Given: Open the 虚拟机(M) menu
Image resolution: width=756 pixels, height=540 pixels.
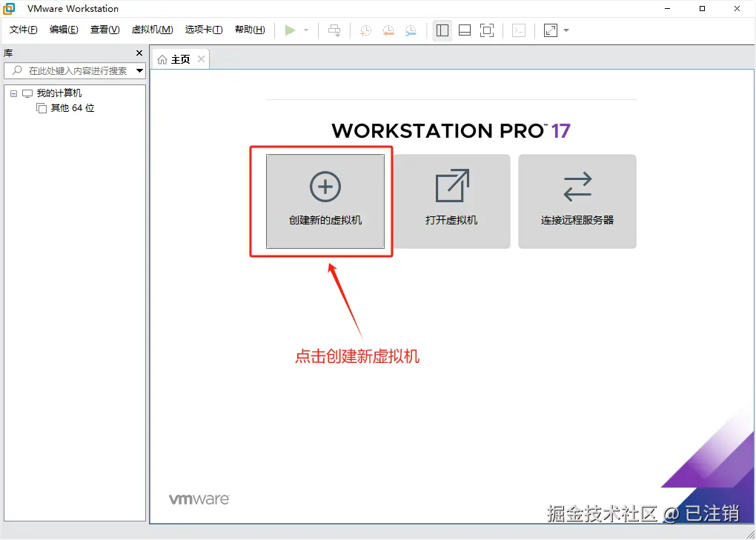Looking at the screenshot, I should click(x=153, y=30).
